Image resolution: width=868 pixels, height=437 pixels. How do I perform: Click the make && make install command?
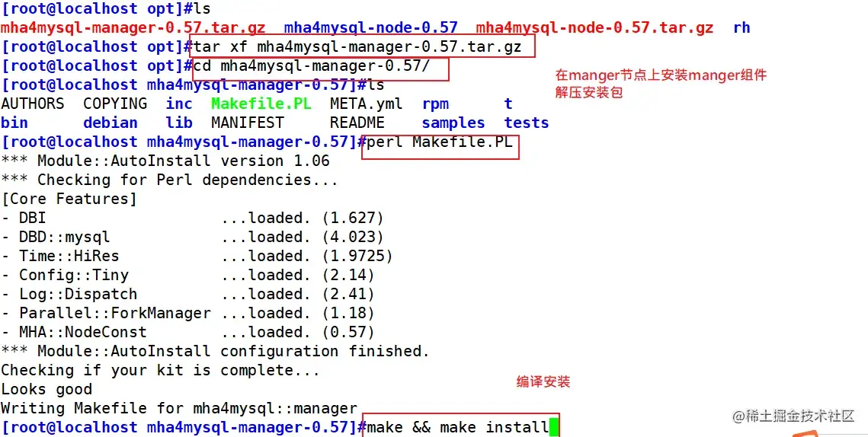[x=458, y=427]
